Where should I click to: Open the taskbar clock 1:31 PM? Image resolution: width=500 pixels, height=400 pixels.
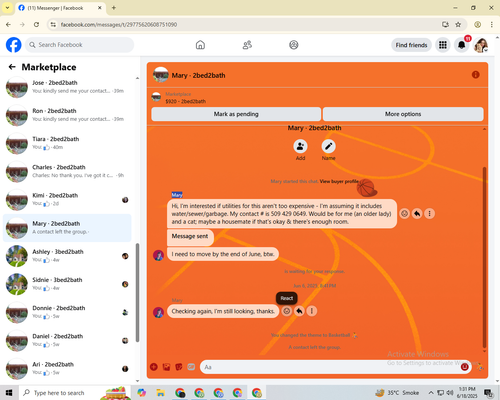point(467,393)
